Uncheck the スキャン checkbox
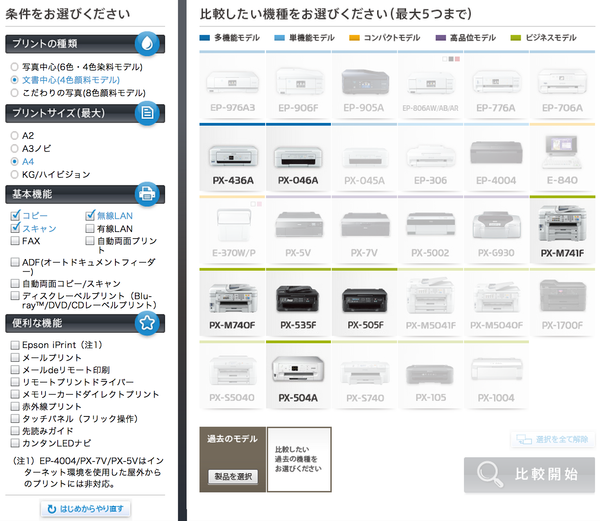 pos(15,228)
